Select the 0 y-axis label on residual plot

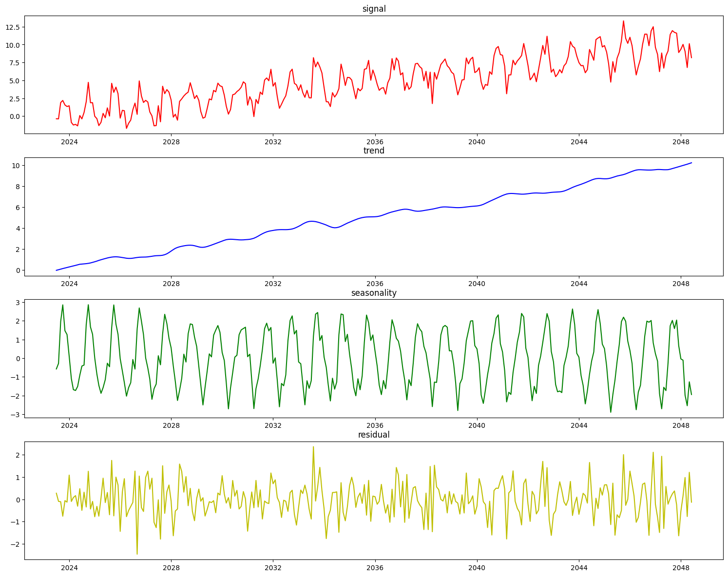[x=18, y=500]
